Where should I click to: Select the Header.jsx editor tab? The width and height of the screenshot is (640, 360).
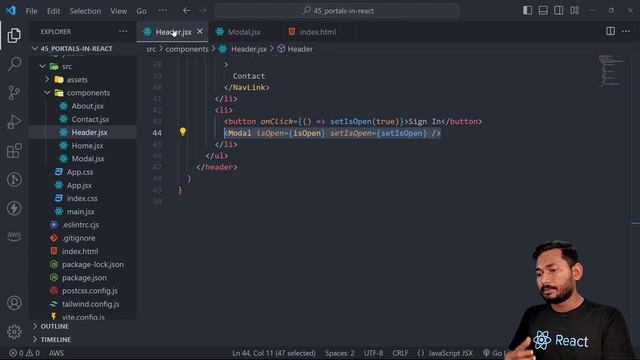[173, 32]
